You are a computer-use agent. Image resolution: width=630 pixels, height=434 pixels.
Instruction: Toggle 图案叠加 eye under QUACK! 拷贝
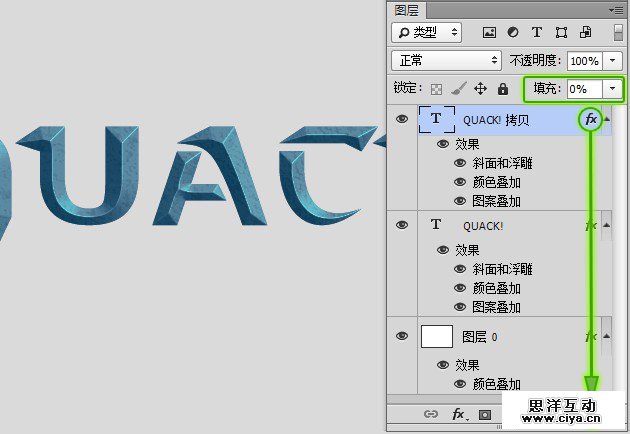[x=460, y=201]
